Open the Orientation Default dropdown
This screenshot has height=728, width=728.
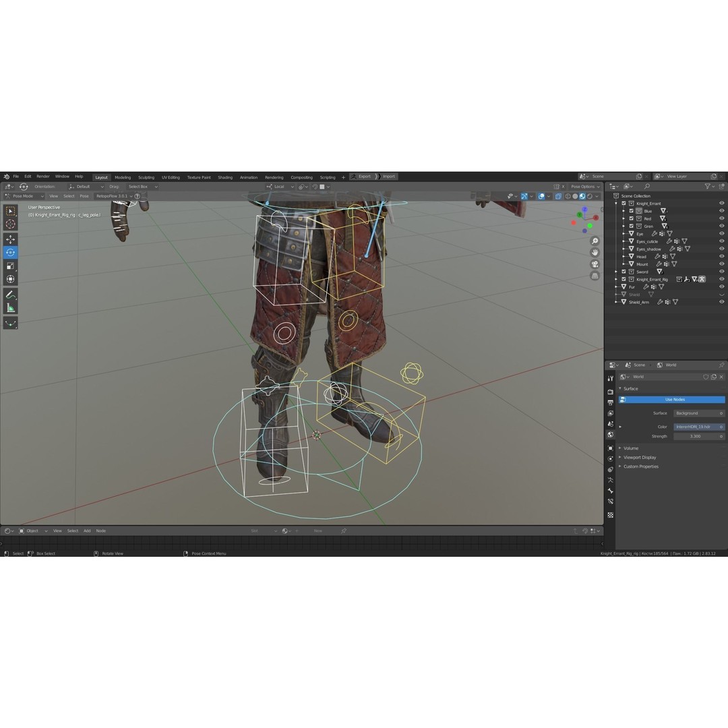[x=86, y=187]
